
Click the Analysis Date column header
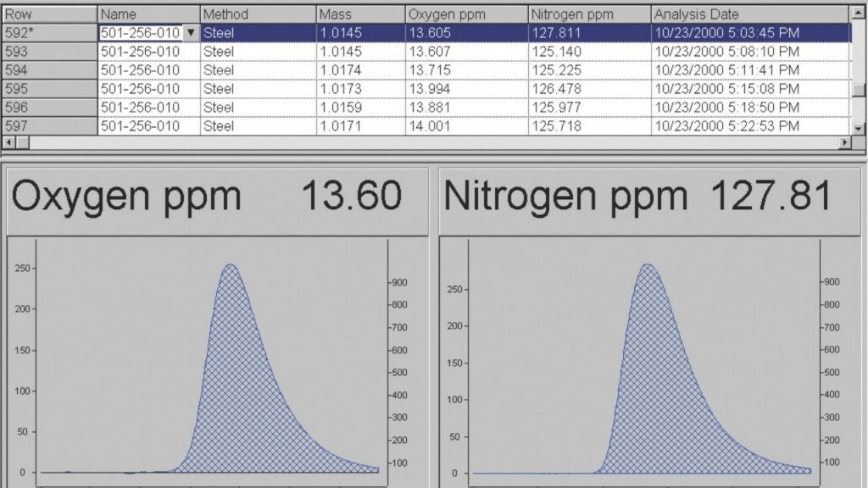coord(750,14)
